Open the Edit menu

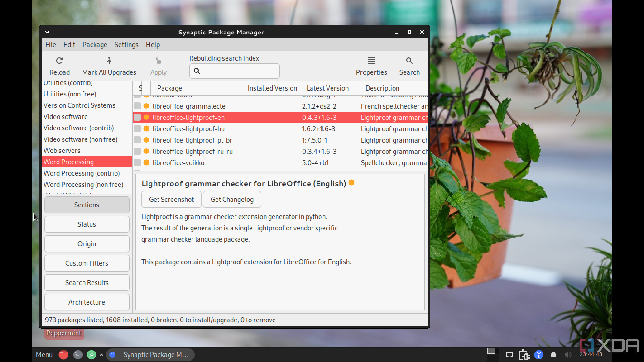[69, 45]
